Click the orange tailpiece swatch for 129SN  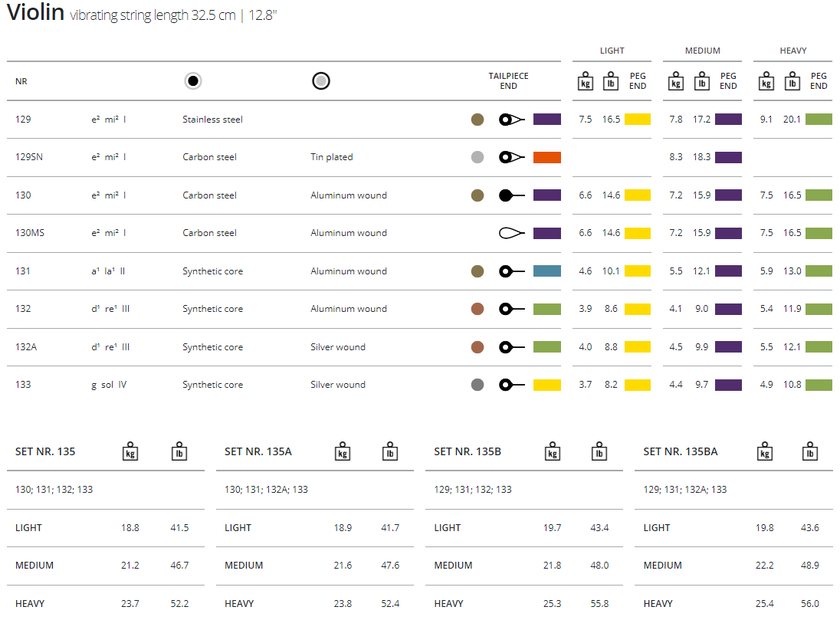coord(546,157)
